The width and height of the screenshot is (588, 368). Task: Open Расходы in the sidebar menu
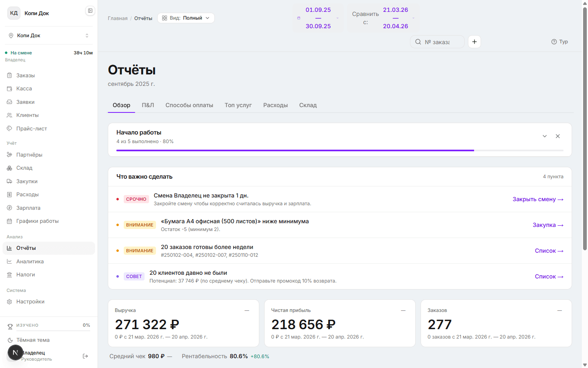tap(49, 195)
